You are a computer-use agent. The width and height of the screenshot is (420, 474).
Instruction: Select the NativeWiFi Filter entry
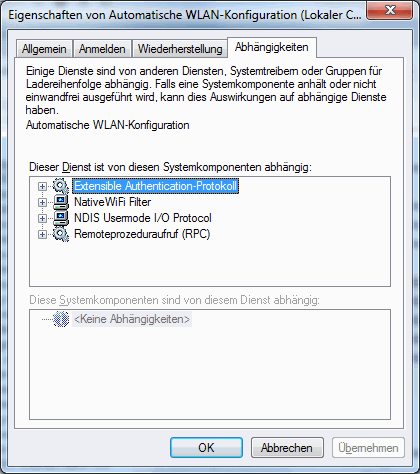coord(112,202)
